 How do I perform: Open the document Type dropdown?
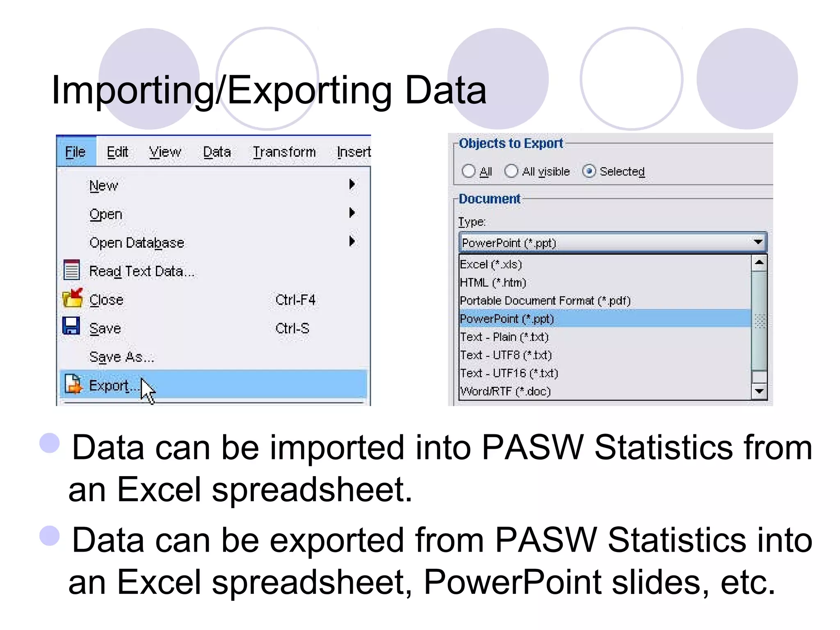[613, 243]
